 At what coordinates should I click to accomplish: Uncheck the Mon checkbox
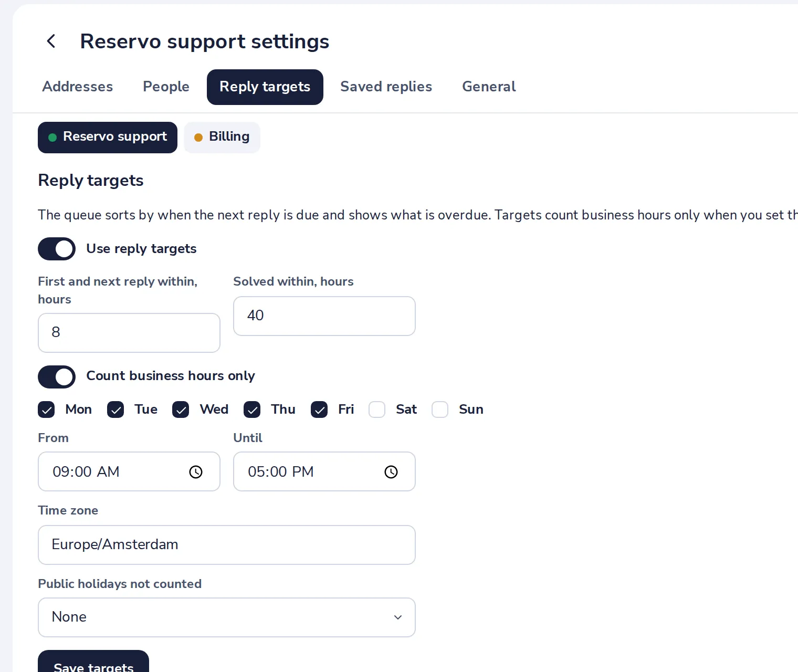46,409
